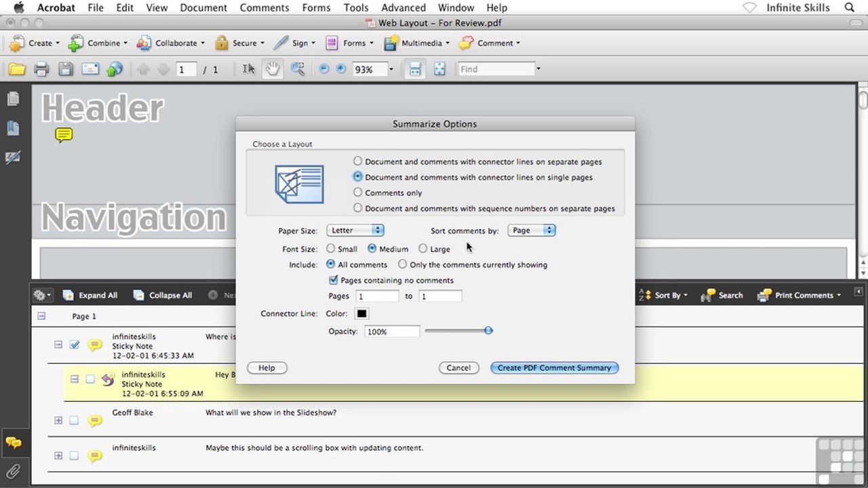This screenshot has width=868, height=488.
Task: Click the Apple menu logo
Action: (18, 7)
